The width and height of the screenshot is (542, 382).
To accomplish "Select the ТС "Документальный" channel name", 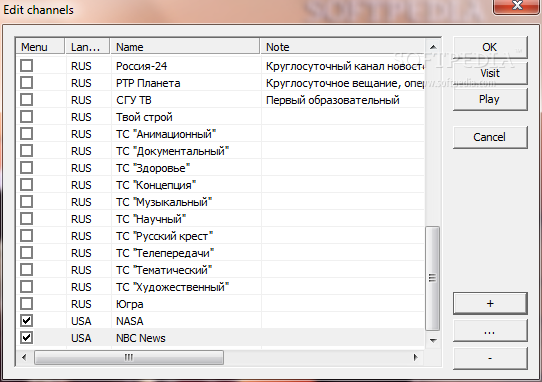I will click(x=172, y=151).
